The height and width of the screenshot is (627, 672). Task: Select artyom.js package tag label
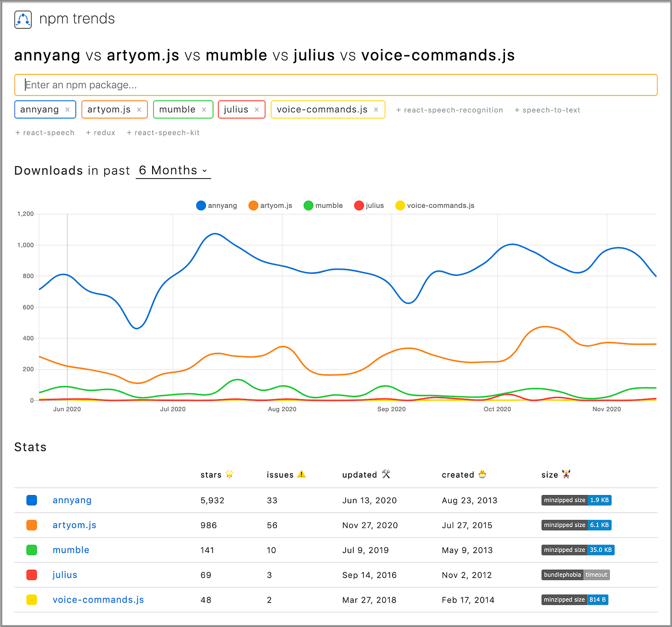pyautogui.click(x=109, y=110)
